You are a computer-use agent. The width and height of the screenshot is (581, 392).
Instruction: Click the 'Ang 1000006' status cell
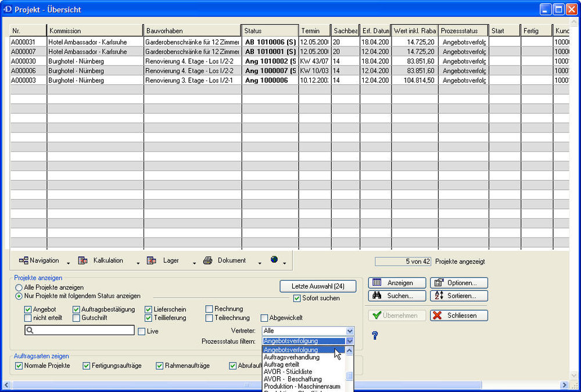(270, 80)
